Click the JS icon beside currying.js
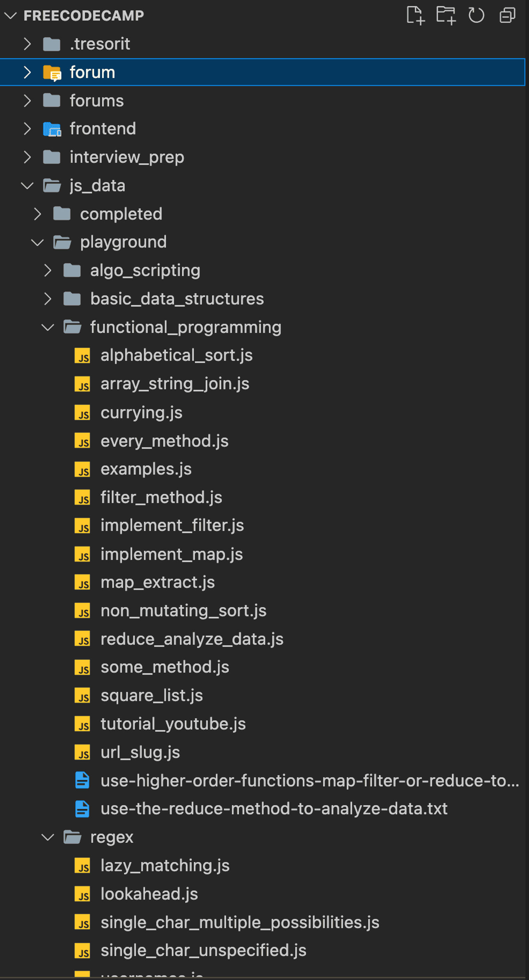This screenshot has height=980, width=529. 82,413
